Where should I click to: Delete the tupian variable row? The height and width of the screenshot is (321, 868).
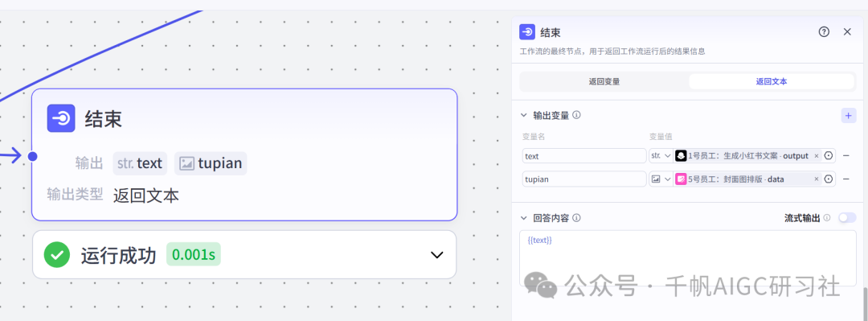click(845, 179)
